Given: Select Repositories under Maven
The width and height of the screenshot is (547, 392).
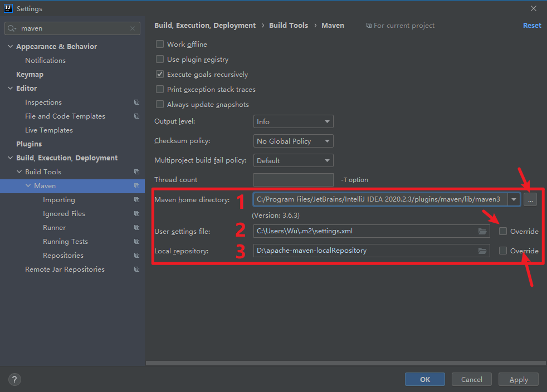Looking at the screenshot, I should (x=63, y=256).
